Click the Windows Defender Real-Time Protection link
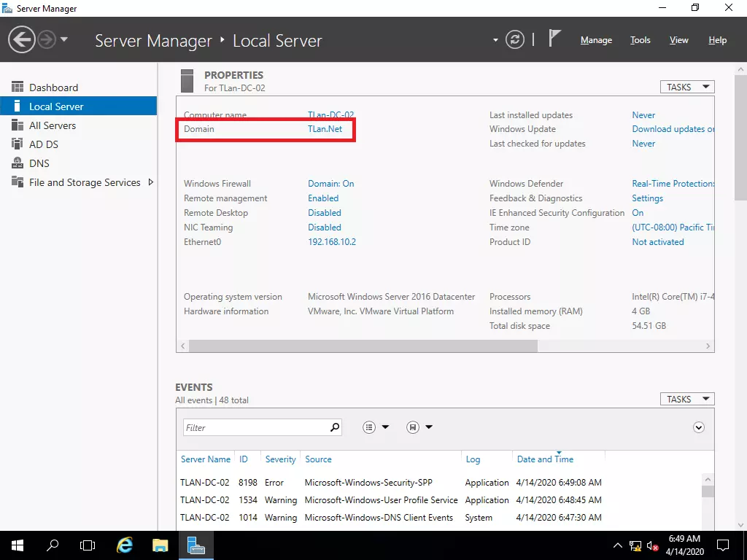The width and height of the screenshot is (747, 560). (673, 184)
